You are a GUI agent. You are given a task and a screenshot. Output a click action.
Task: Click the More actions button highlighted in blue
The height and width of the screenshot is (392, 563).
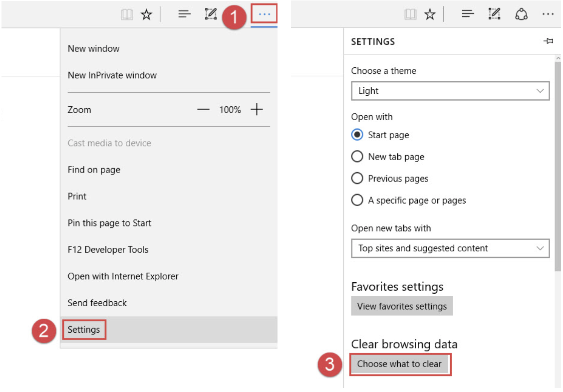(264, 14)
